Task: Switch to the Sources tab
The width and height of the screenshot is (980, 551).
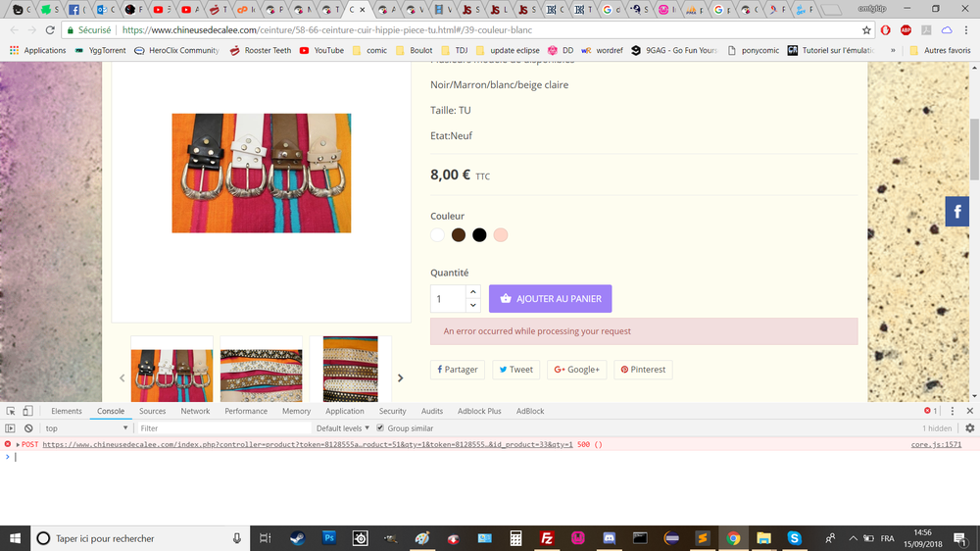Action: pos(153,411)
